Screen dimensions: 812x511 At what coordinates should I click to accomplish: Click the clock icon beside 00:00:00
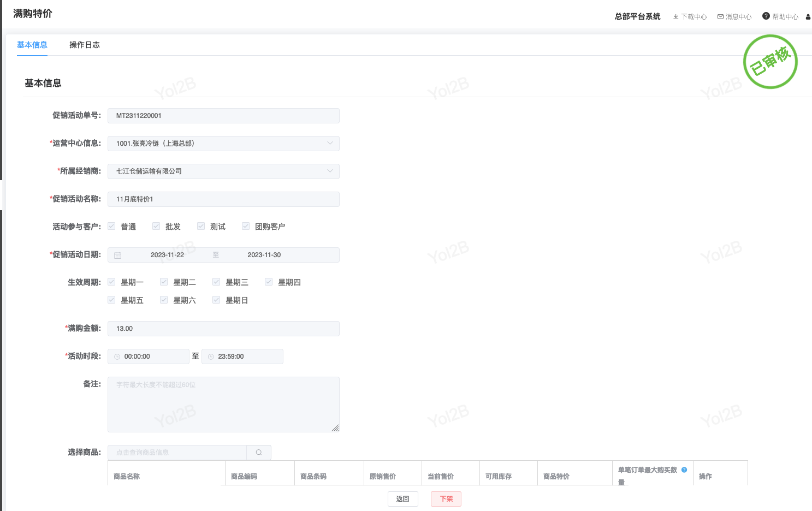pyautogui.click(x=117, y=356)
